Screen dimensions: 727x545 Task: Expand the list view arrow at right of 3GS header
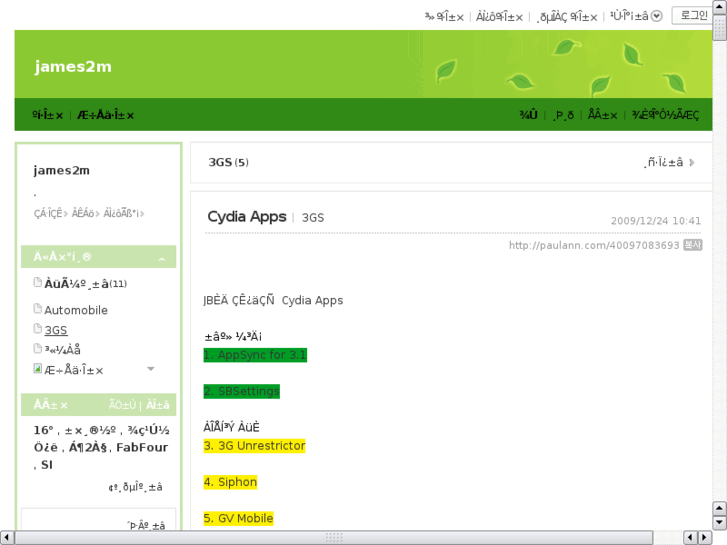692,162
